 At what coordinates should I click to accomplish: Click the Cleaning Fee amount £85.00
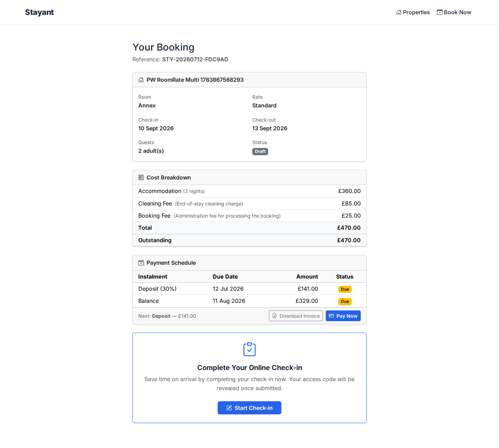(x=351, y=203)
